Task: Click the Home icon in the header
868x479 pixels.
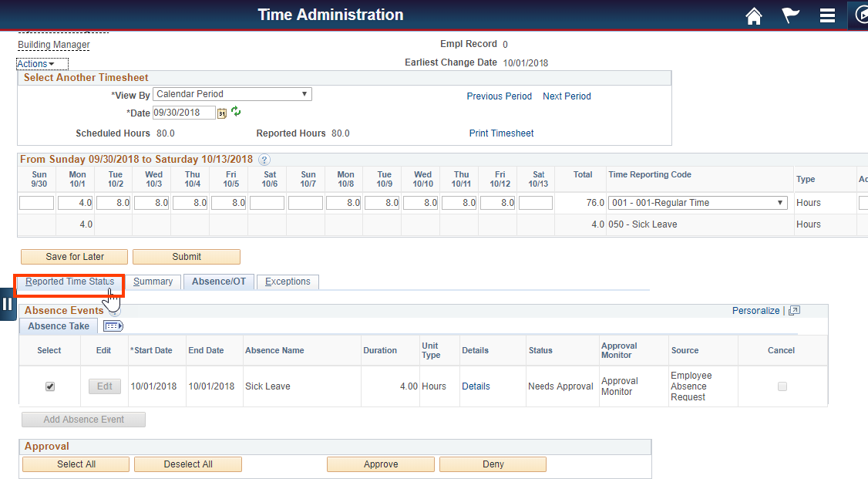Action: (x=753, y=15)
